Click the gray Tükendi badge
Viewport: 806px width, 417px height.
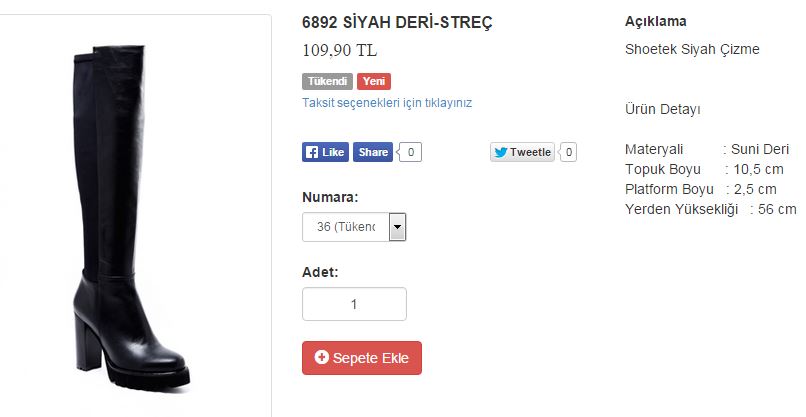coord(327,81)
